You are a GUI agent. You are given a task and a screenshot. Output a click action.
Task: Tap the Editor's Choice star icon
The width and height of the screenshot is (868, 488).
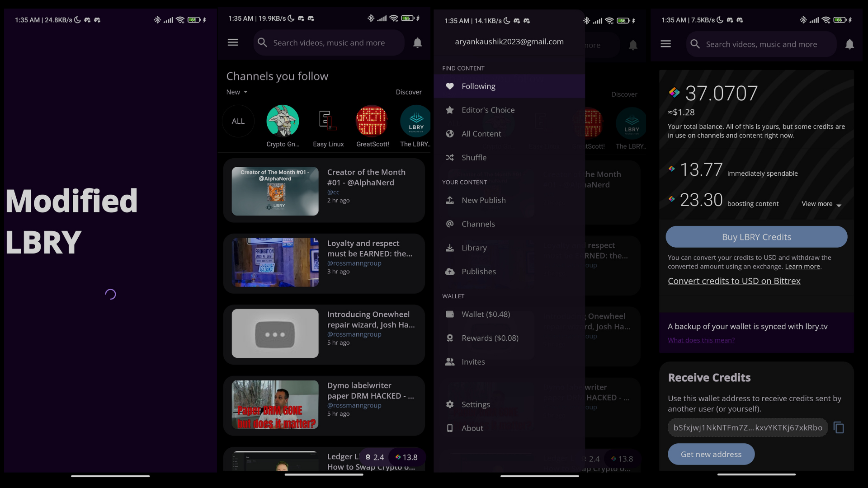(450, 110)
